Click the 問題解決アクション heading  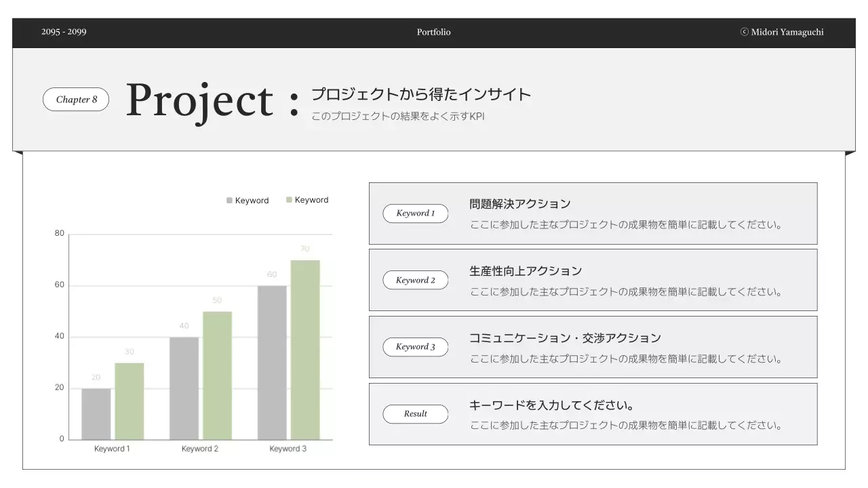click(x=520, y=204)
